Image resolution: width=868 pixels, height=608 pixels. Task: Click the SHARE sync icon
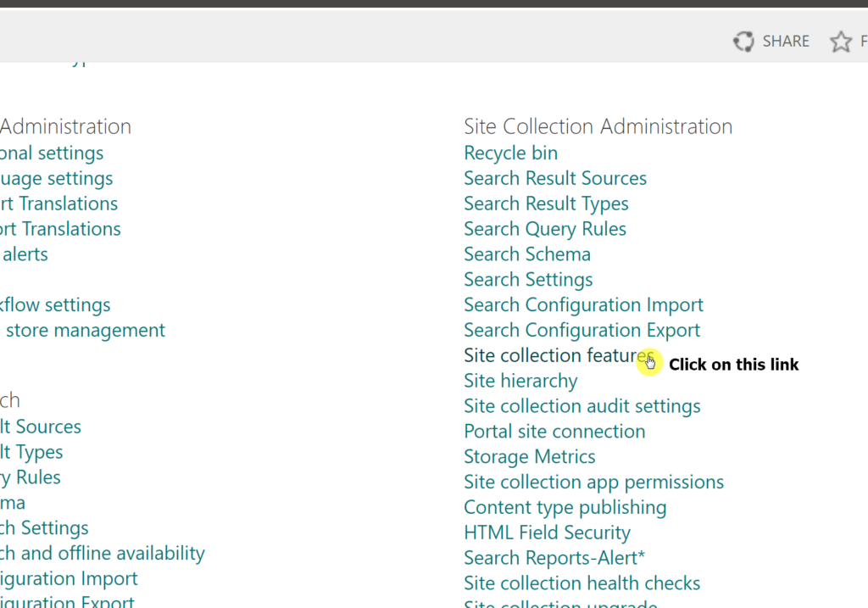pyautogui.click(x=743, y=42)
